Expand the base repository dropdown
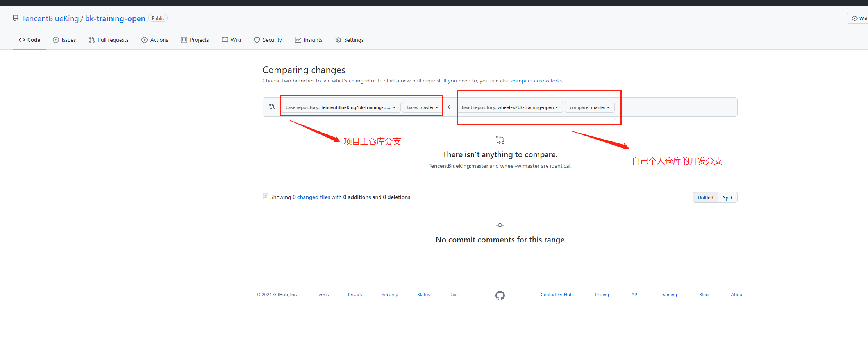This screenshot has width=868, height=351. tap(341, 107)
